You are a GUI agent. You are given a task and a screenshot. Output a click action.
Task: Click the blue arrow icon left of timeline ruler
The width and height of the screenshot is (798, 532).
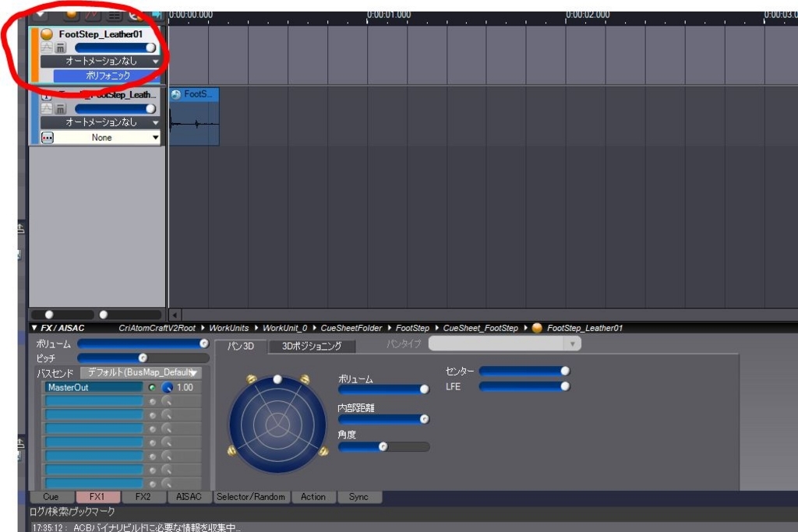(x=157, y=16)
